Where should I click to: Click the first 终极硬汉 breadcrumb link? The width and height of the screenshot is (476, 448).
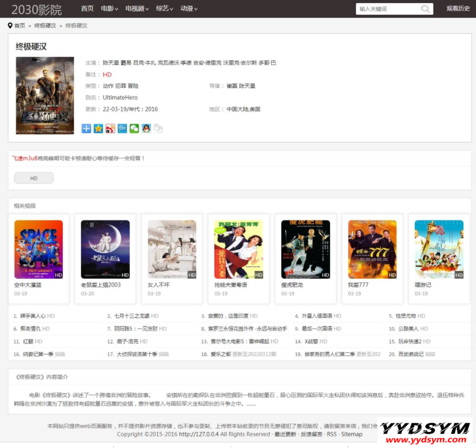(x=45, y=26)
